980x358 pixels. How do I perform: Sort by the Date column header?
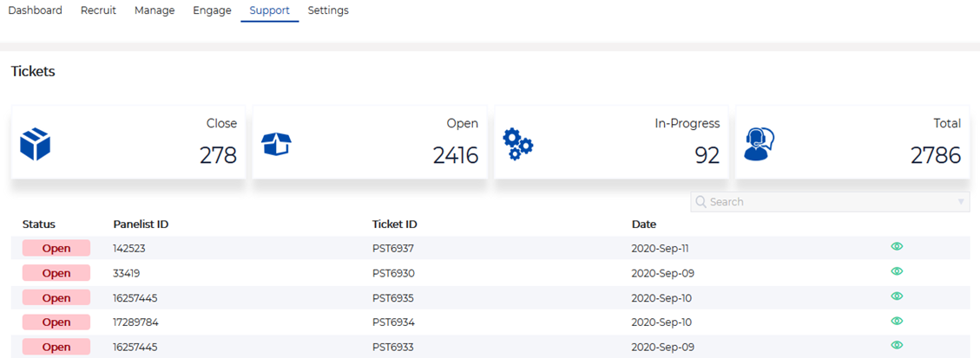click(x=643, y=225)
